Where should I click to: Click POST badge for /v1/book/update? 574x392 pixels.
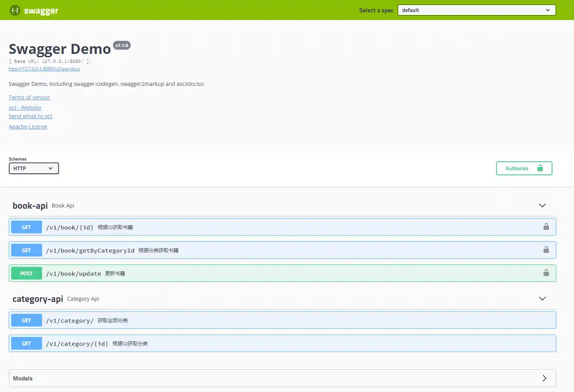tap(27, 273)
